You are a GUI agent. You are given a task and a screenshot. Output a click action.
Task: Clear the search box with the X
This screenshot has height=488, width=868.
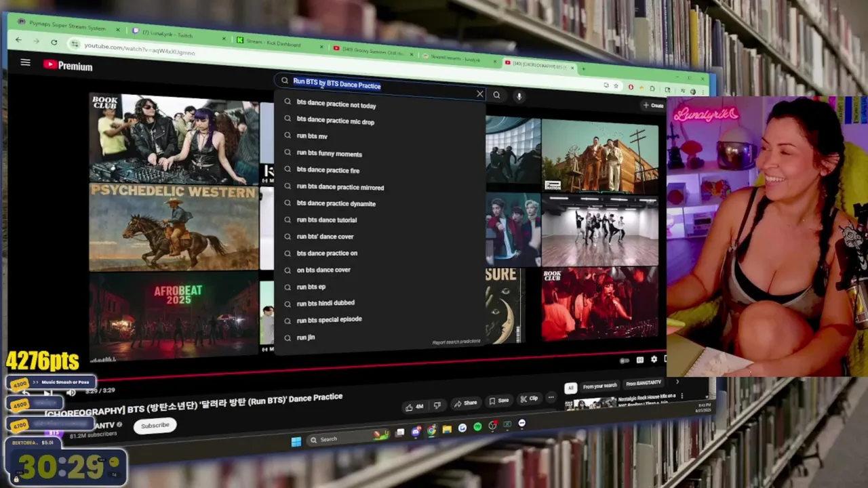[x=480, y=94]
